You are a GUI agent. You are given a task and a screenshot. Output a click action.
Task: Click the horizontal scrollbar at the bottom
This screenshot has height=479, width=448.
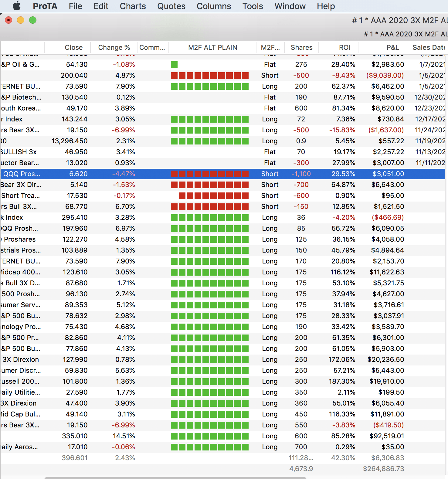click(175, 478)
